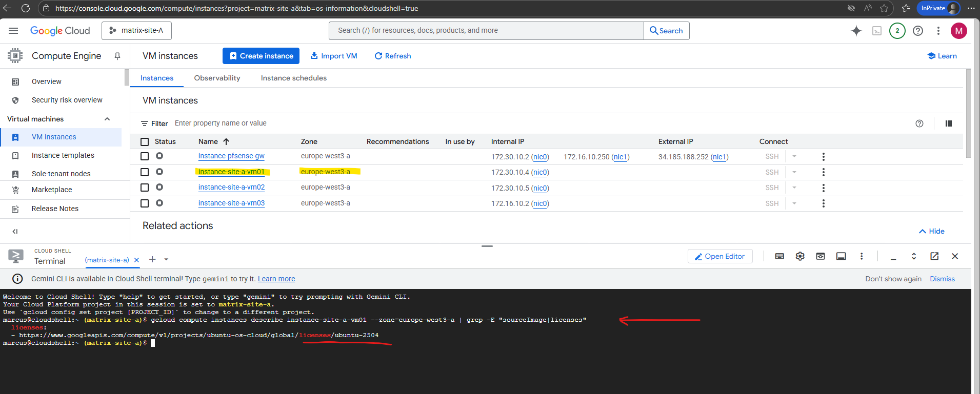This screenshot has height=394, width=980.
Task: Open column display options icon
Action: [x=948, y=123]
